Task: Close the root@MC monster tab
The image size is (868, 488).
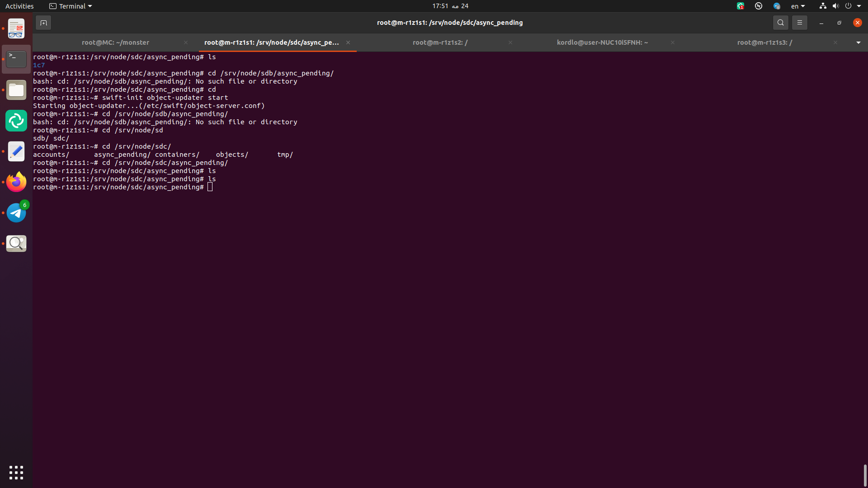Action: pos(185,42)
